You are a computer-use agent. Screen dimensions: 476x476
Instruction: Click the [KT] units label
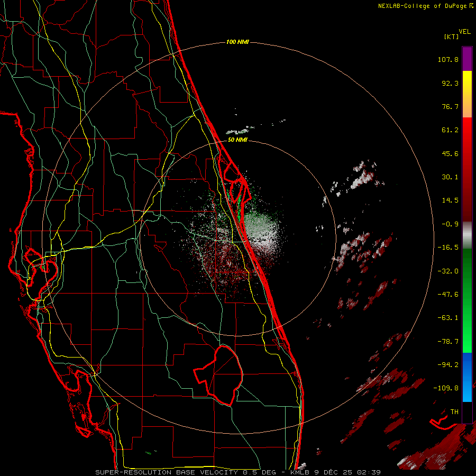(451, 36)
